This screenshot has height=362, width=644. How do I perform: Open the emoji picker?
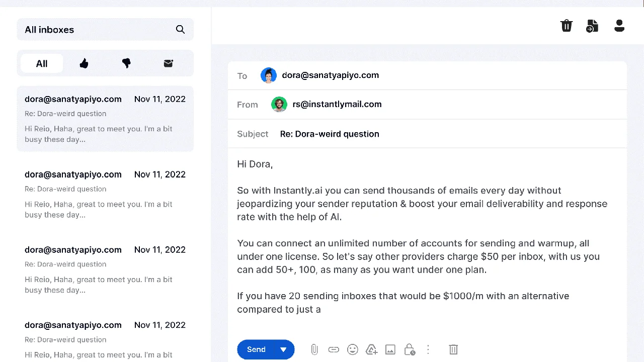point(353,349)
